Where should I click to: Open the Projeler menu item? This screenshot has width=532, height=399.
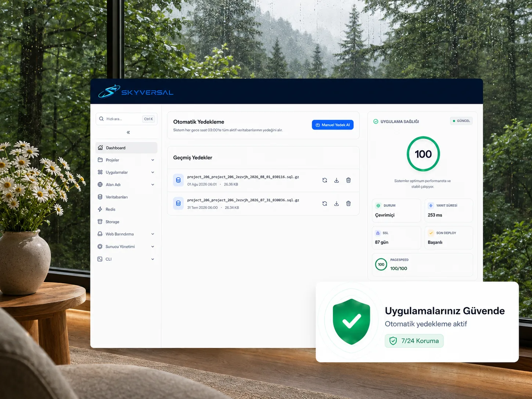pyautogui.click(x=126, y=160)
